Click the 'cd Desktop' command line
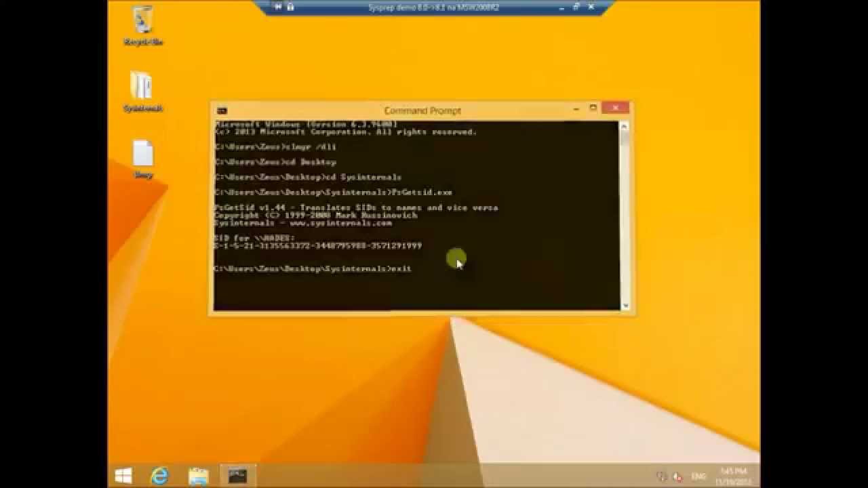Screen dimensions: 868x488 point(275,163)
